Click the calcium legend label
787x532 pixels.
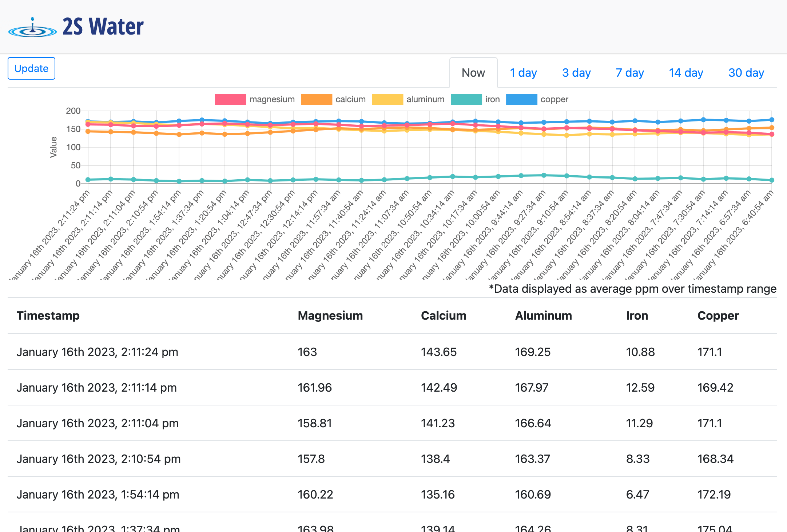[x=350, y=99]
